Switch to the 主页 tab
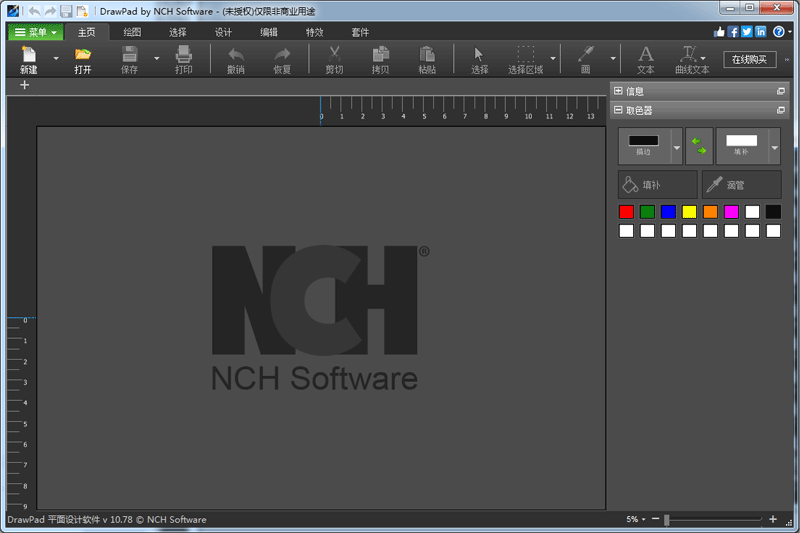 (87, 32)
